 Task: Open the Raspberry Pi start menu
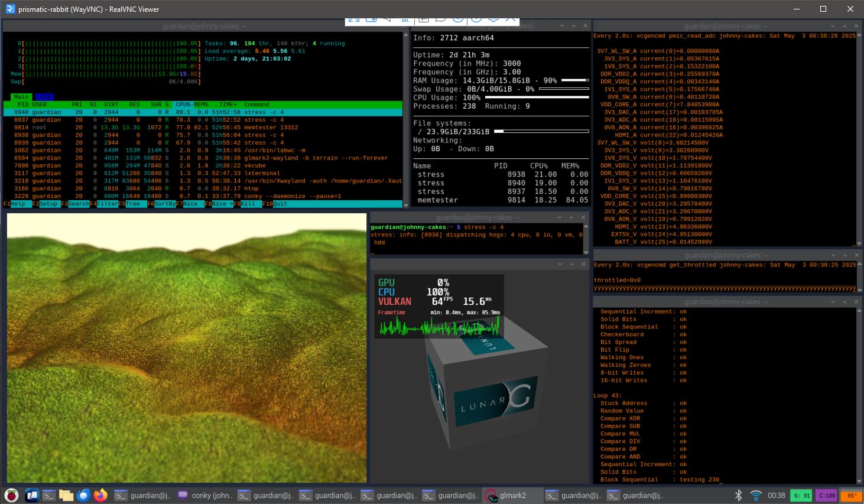pyautogui.click(x=11, y=495)
